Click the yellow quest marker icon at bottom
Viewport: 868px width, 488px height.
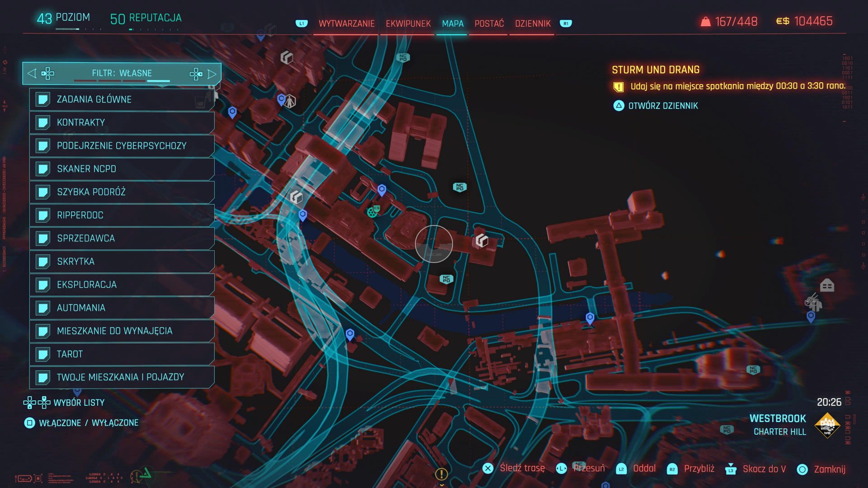tap(441, 474)
